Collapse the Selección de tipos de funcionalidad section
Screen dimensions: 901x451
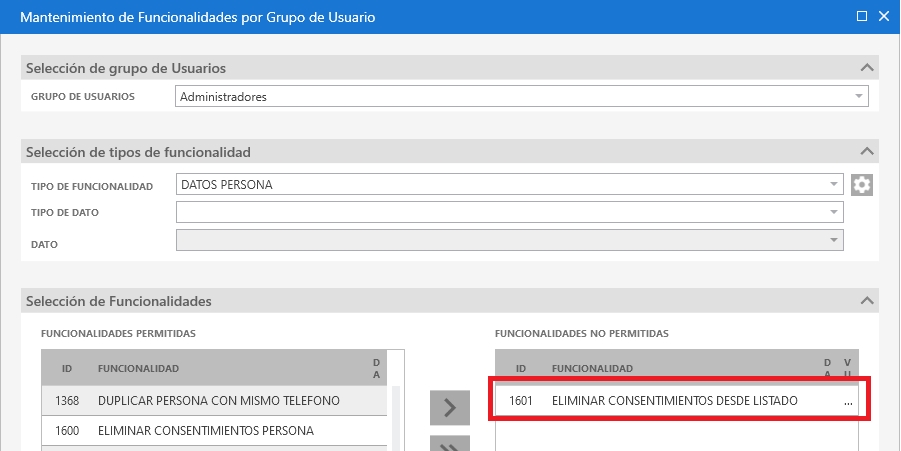tap(867, 152)
